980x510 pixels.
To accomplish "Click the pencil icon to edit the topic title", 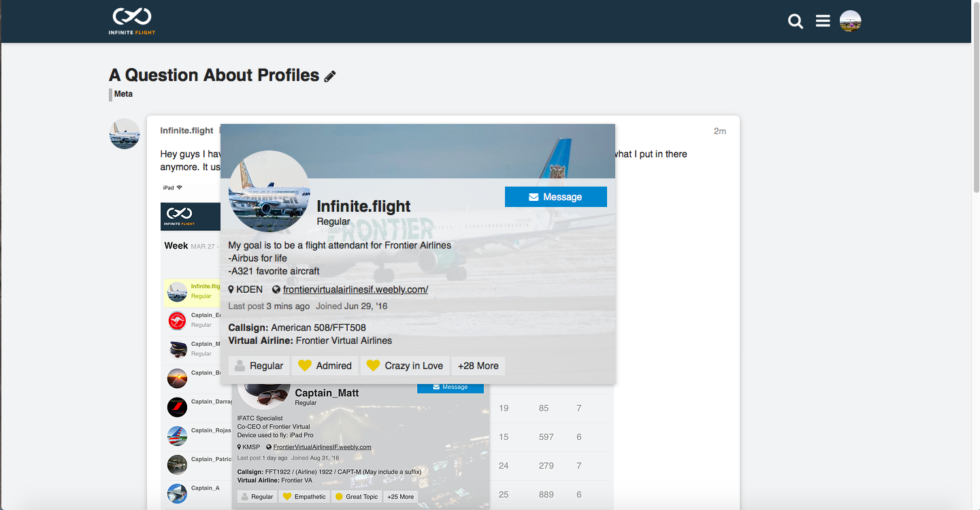I will point(330,76).
